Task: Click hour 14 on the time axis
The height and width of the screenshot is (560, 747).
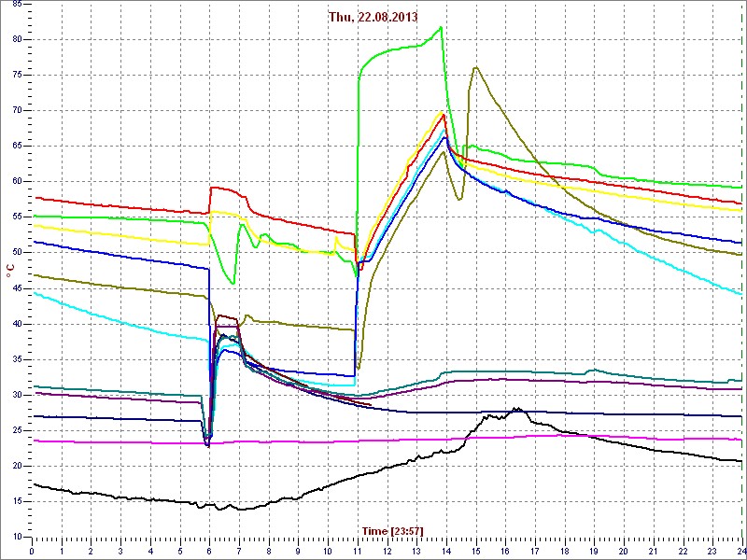Action: pyautogui.click(x=446, y=551)
